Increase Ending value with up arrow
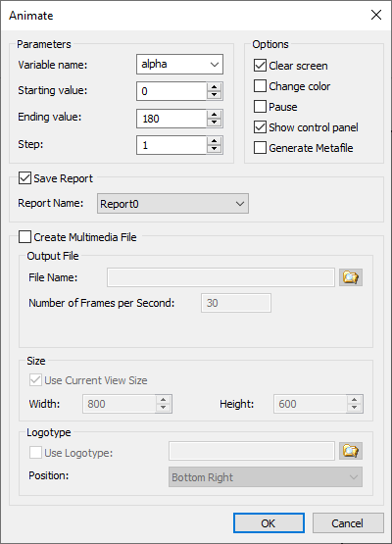 (x=214, y=115)
